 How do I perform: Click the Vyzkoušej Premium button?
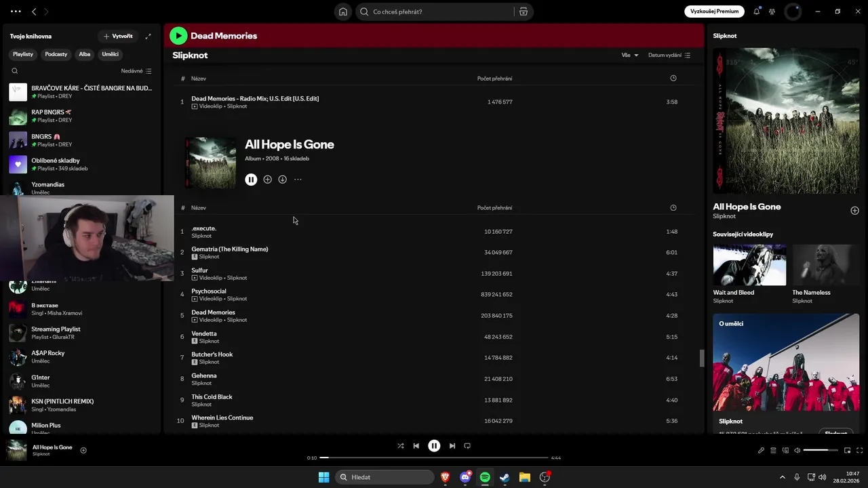pyautogui.click(x=714, y=12)
